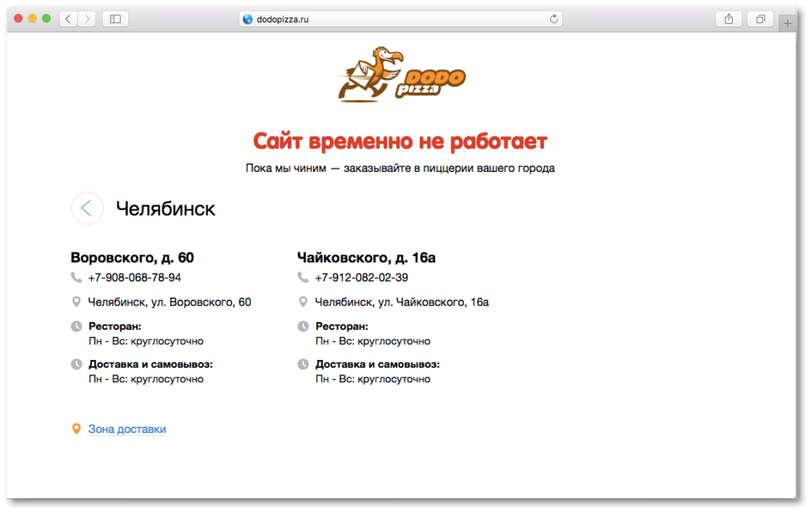Click clock icon beside Чайковского Ресторан hours
This screenshot has width=812, height=513.
click(x=303, y=326)
